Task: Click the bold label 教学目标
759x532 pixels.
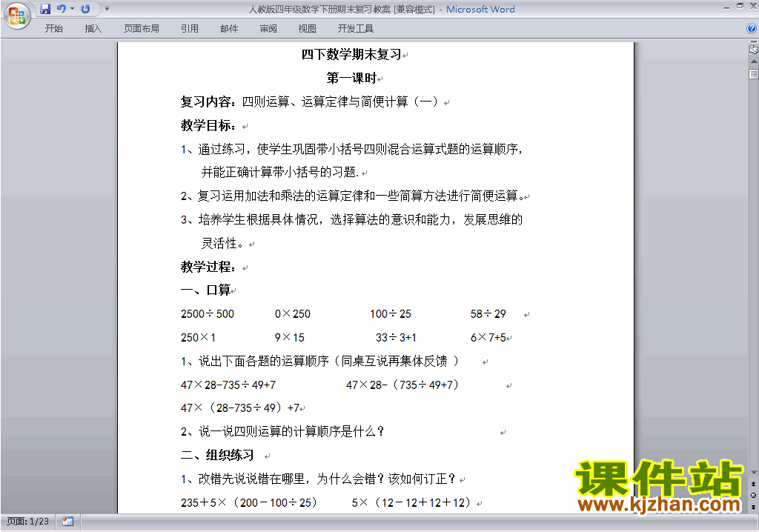Action: tap(205, 125)
